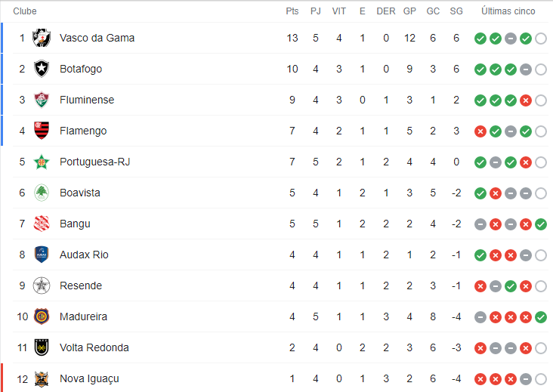This screenshot has height=392, width=553.
Task: Click the Vasco da Gama club crest
Action: pos(42,38)
